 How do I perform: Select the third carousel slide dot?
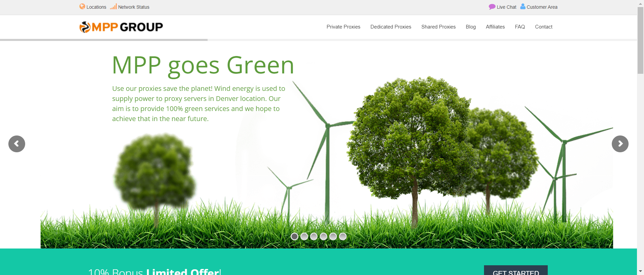coord(314,236)
